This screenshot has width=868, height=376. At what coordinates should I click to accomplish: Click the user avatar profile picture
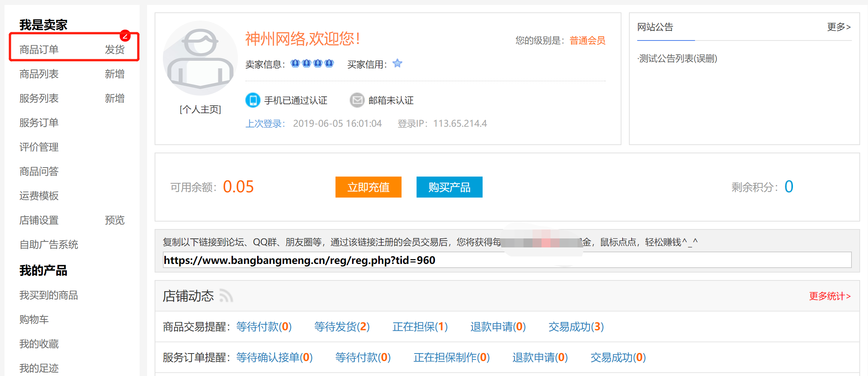(200, 58)
